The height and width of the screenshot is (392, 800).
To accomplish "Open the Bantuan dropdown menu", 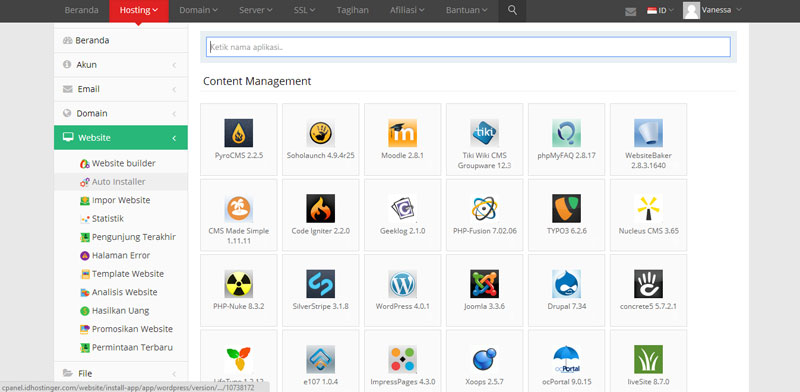I will 466,10.
